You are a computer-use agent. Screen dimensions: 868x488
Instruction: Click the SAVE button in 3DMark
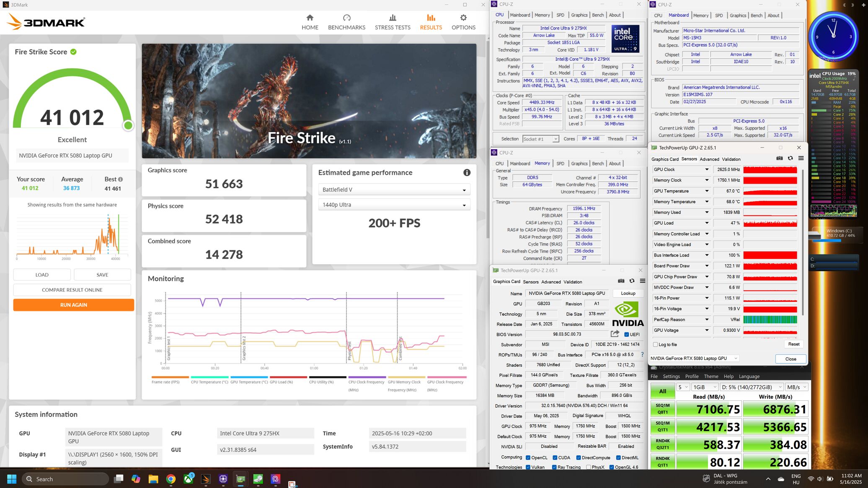coord(102,275)
